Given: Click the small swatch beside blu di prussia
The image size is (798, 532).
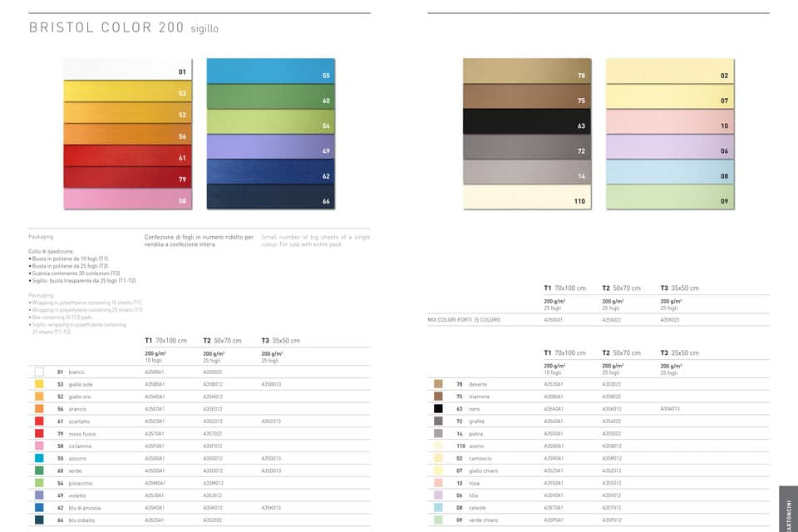Looking at the screenshot, I should (x=39, y=508).
